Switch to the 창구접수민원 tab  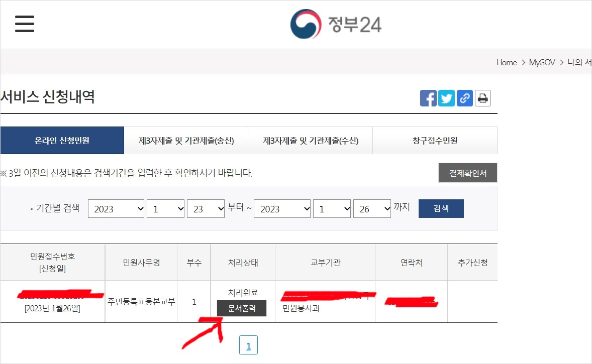click(435, 140)
